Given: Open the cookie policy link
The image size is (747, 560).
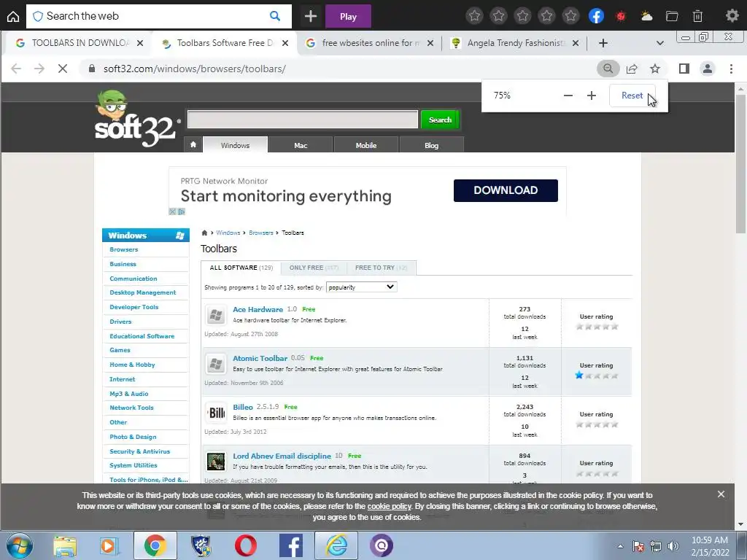Looking at the screenshot, I should pos(390,506).
